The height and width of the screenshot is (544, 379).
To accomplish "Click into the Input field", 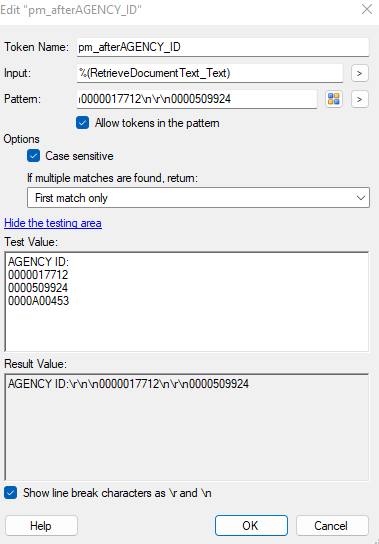I will pyautogui.click(x=210, y=73).
